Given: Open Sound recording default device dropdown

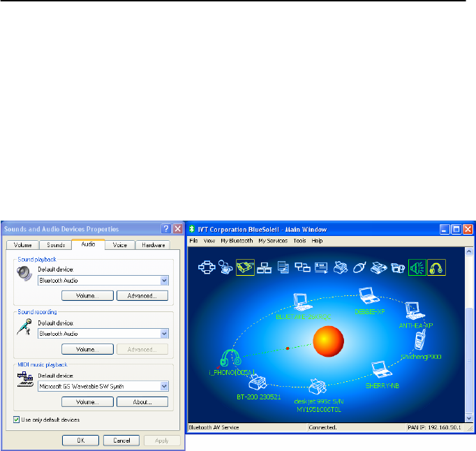Looking at the screenshot, I should click(x=164, y=334).
